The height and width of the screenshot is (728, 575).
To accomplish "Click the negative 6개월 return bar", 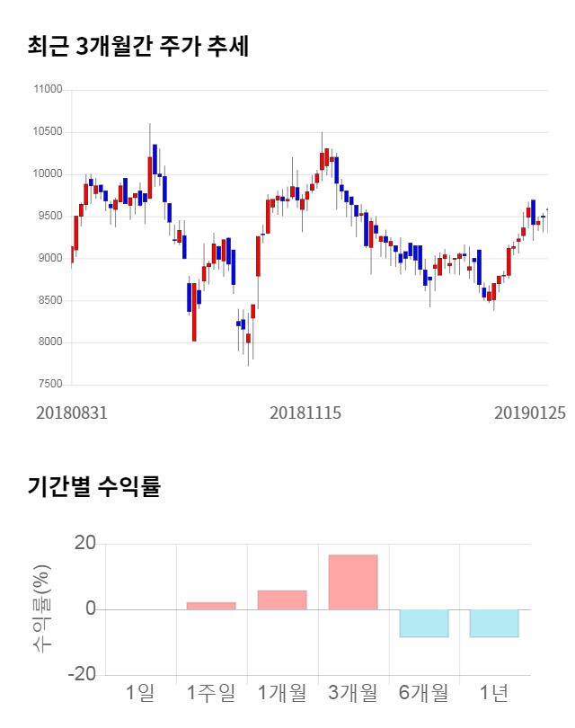I will (424, 623).
